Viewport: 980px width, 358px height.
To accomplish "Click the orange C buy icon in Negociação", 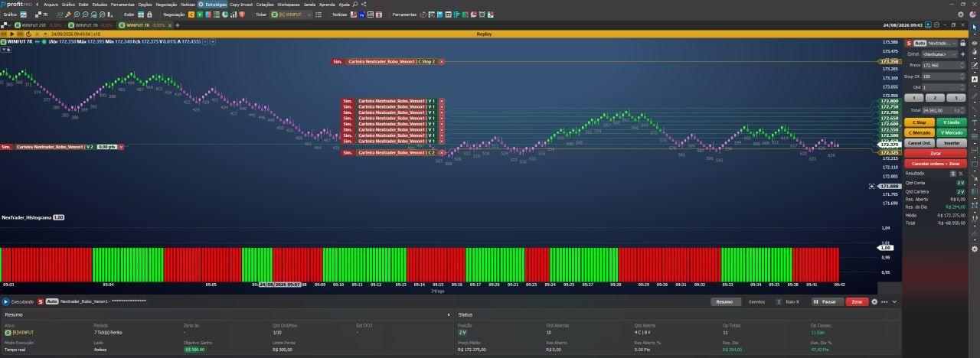I will coord(191,15).
